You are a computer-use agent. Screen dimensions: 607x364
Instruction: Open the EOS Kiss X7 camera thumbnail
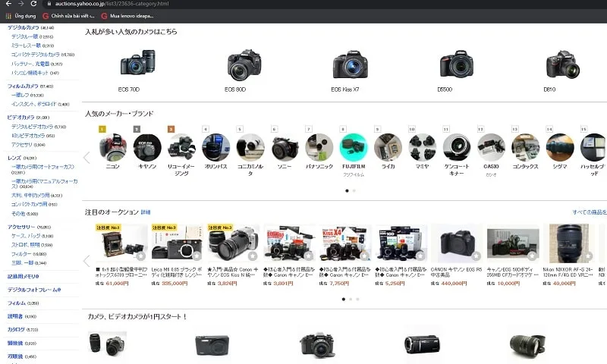click(x=351, y=64)
